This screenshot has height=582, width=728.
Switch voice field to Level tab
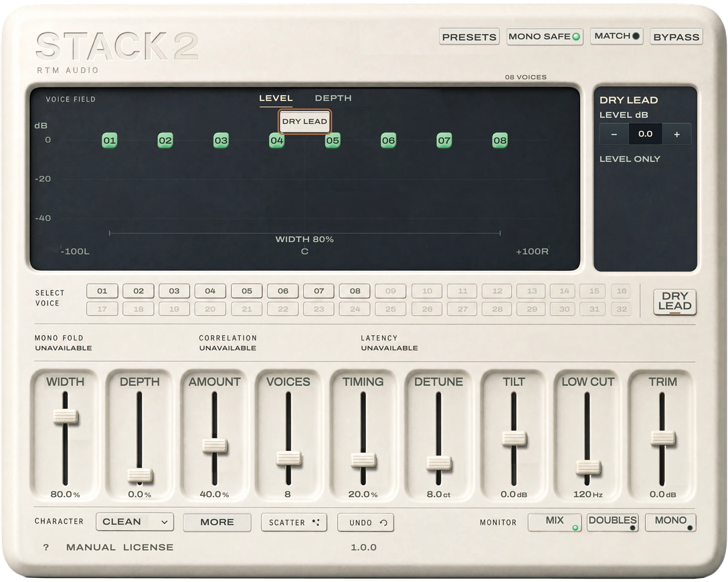coord(276,98)
